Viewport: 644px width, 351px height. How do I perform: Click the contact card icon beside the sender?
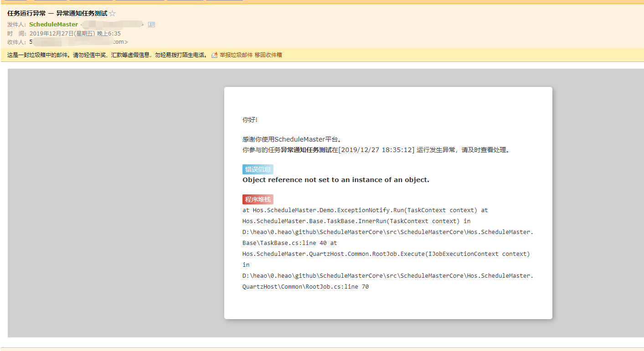pyautogui.click(x=152, y=25)
